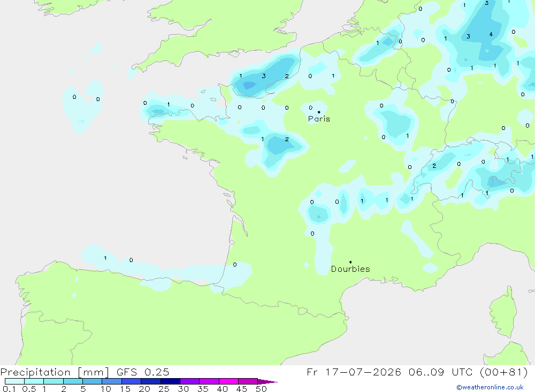The height and width of the screenshot is (392, 535).
Task: Click the 'Precipitation [mm]' title text
Action: click(55, 372)
